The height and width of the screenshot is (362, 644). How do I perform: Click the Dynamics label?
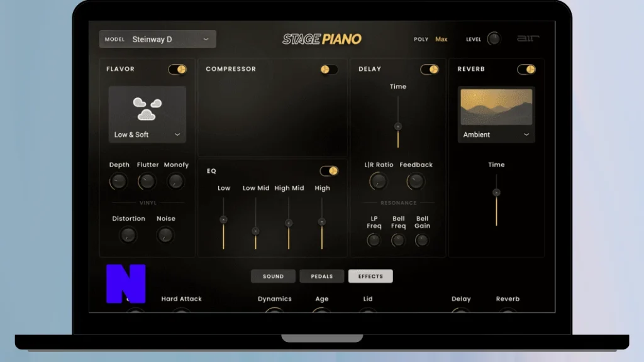pos(275,299)
